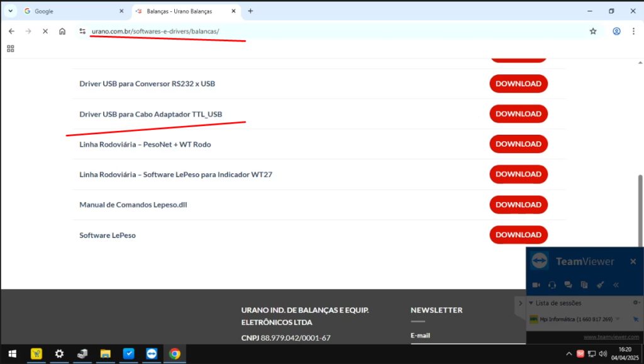Image resolution: width=644 pixels, height=364 pixels.
Task: Click the www.teamviewer.com link
Action: 611,337
